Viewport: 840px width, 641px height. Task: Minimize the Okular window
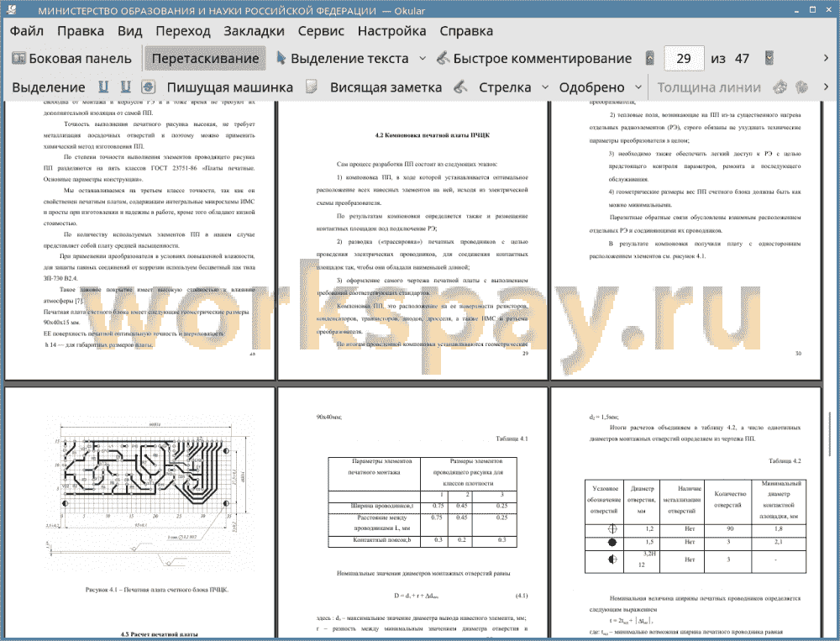tap(798, 10)
